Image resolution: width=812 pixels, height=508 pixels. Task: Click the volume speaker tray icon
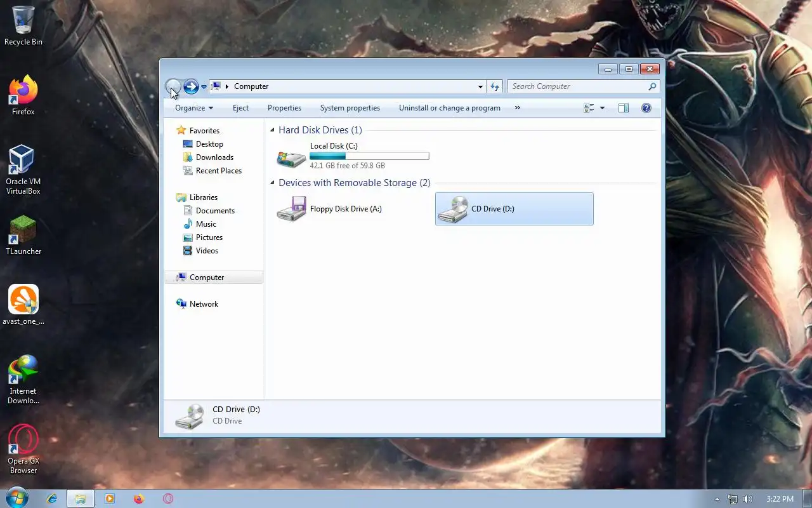click(748, 499)
